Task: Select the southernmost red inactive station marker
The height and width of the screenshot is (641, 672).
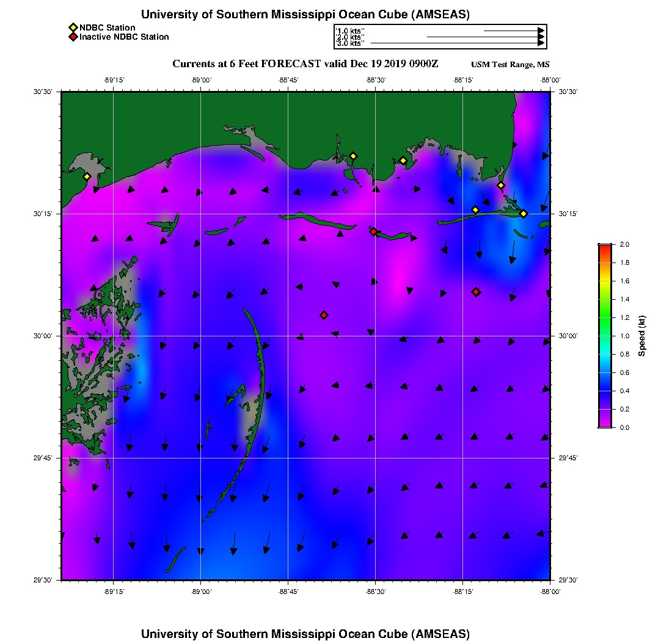Action: point(324,315)
